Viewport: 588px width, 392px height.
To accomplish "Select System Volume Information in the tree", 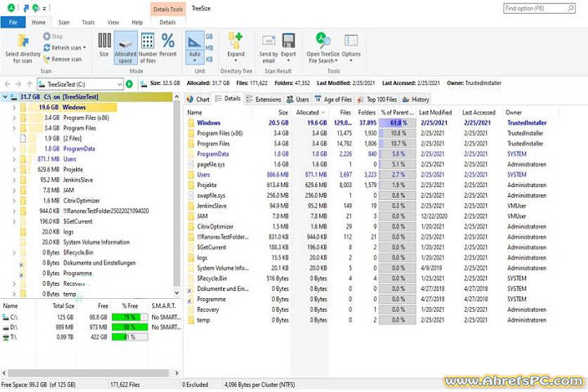I will pyautogui.click(x=96, y=243).
